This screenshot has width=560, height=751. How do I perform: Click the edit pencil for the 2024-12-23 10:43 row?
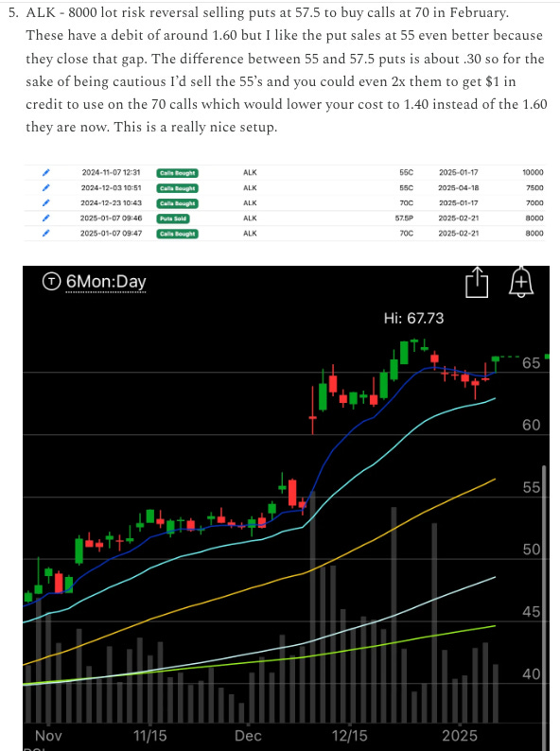pos(46,203)
